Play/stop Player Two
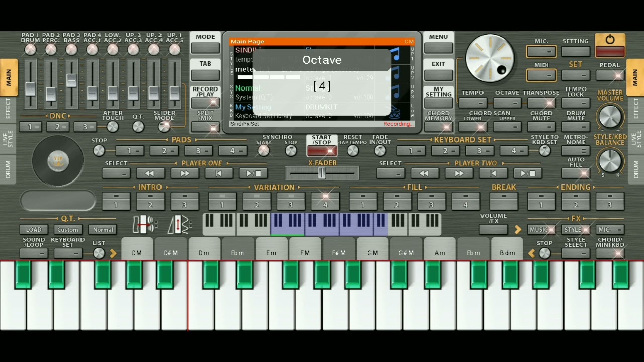Viewport: 644px width, 362px height. pyautogui.click(x=528, y=173)
